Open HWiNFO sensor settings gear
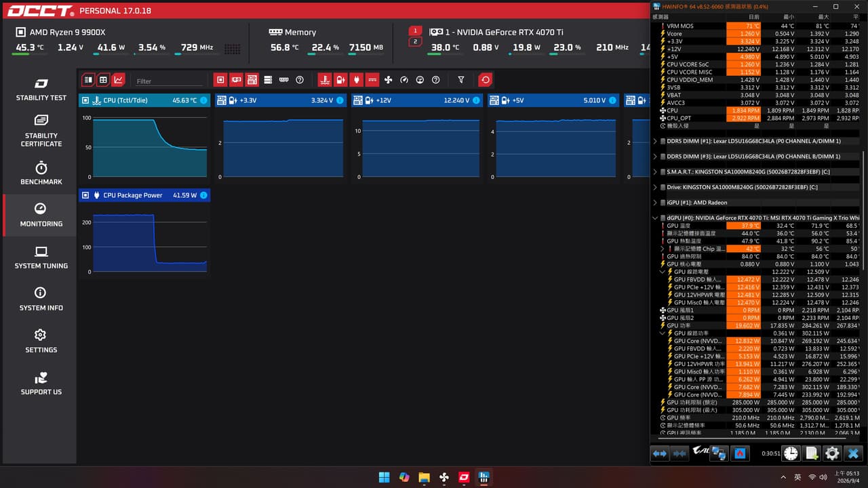 tap(832, 453)
